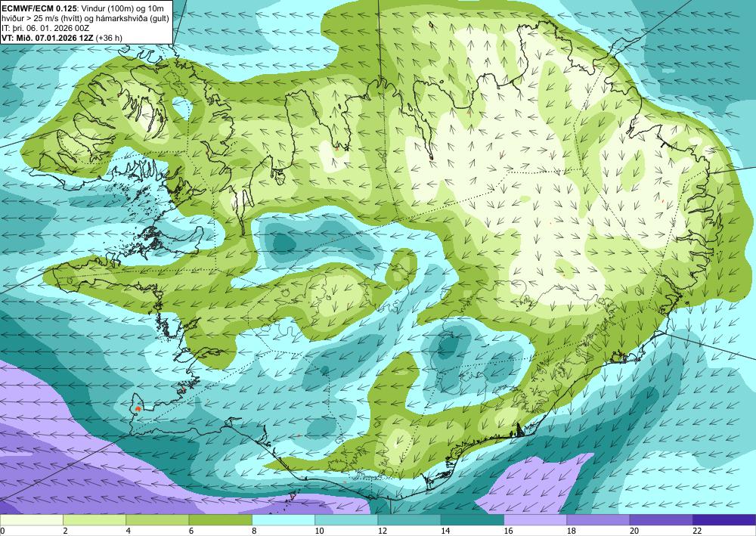Pick the legend swatch between 12 and 14
This screenshot has height=536, width=756.
(409, 520)
